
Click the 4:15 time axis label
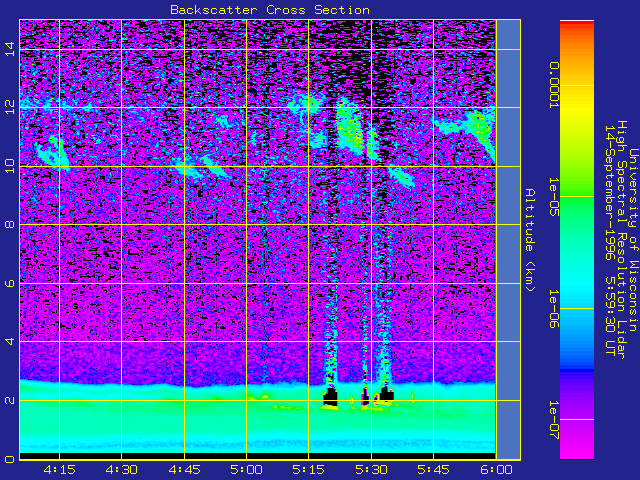coord(59,470)
